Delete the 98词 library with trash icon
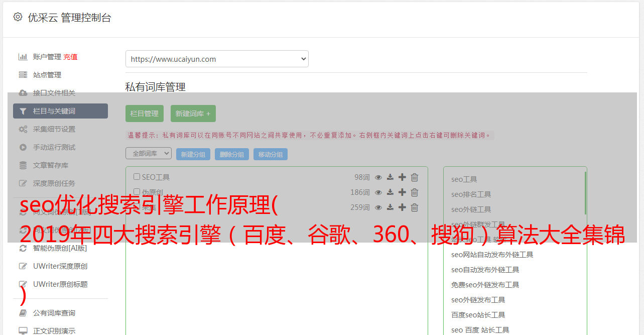Viewport: 644px width, 335px height. (415, 177)
